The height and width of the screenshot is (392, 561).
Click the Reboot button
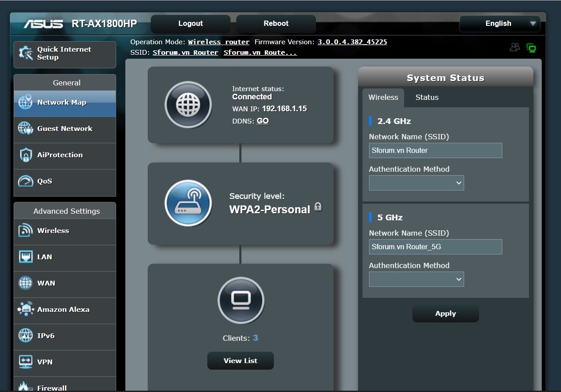tap(276, 24)
